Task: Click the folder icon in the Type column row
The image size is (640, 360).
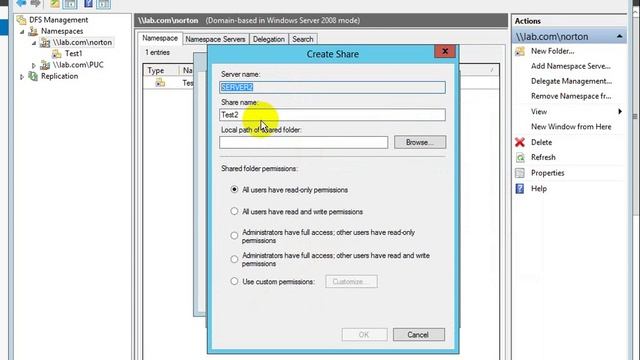Action: tap(160, 83)
